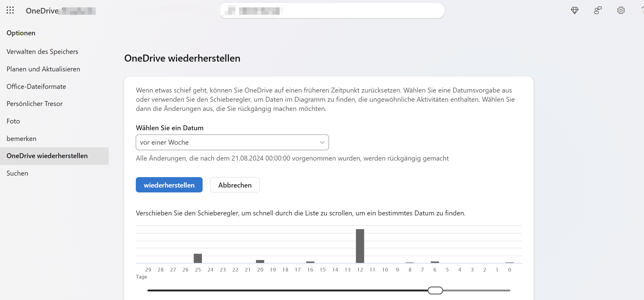Open Persönlicher Tresor settings
Screen dimensions: 644x300
point(35,104)
